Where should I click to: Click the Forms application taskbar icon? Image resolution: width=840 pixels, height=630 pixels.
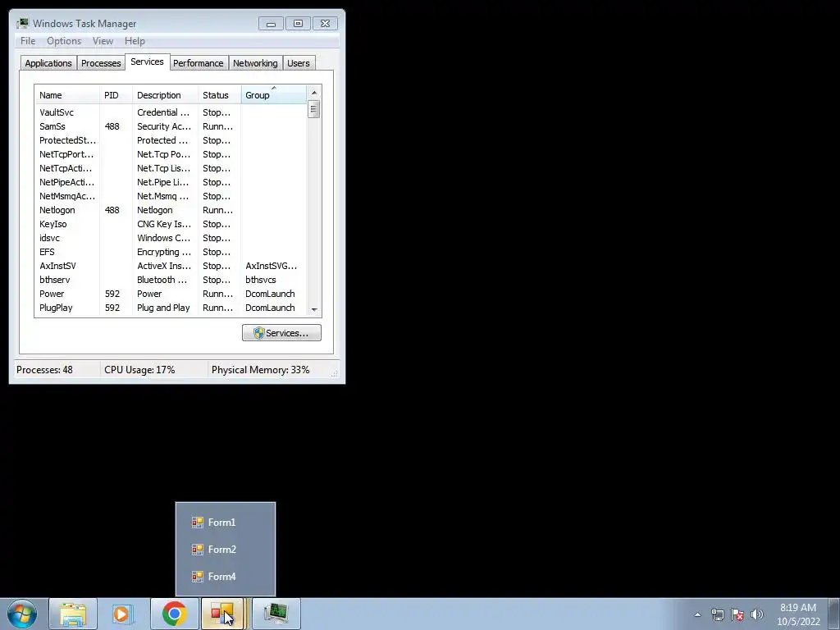pos(223,614)
